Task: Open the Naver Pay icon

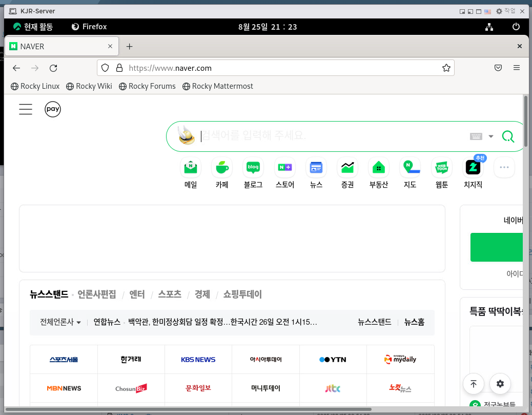Action: pyautogui.click(x=53, y=109)
